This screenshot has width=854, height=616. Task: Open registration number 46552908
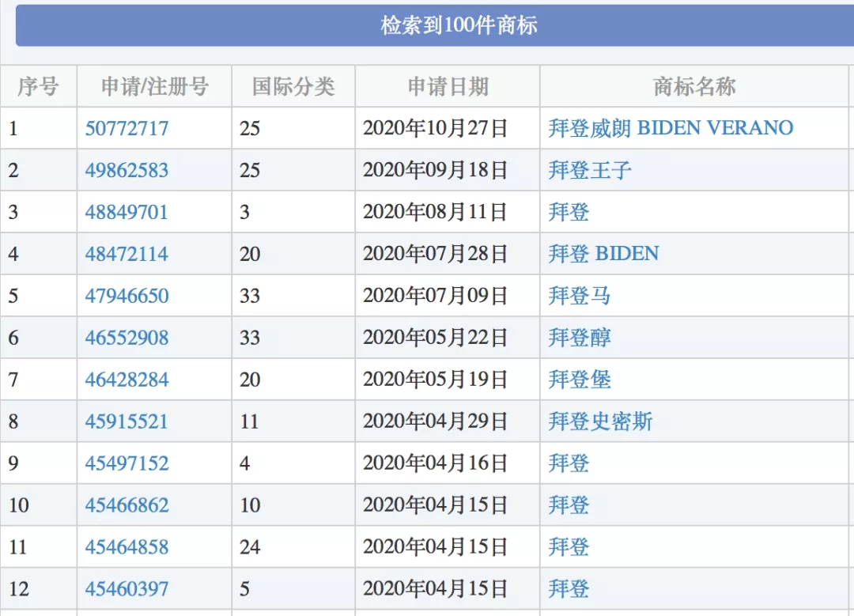127,338
